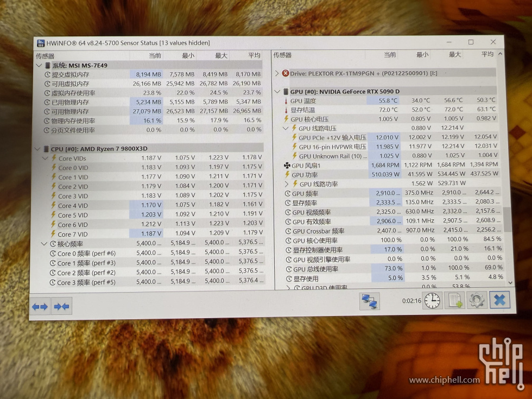Select the GPU Crossbar 频率 row label
Viewport: 532px width, 399px height.
[x=319, y=231]
